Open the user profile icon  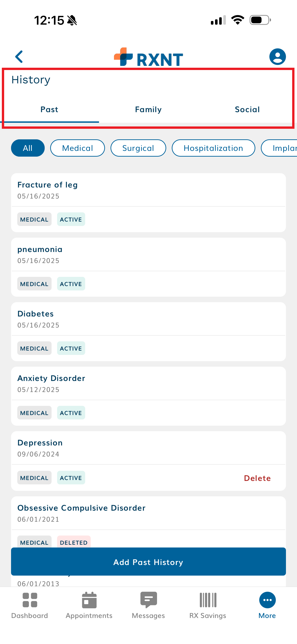pos(277,57)
